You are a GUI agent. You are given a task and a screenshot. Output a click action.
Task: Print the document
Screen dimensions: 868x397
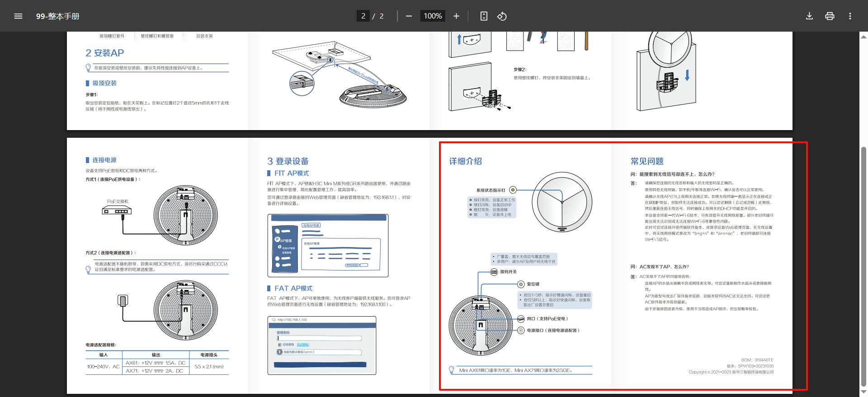830,16
